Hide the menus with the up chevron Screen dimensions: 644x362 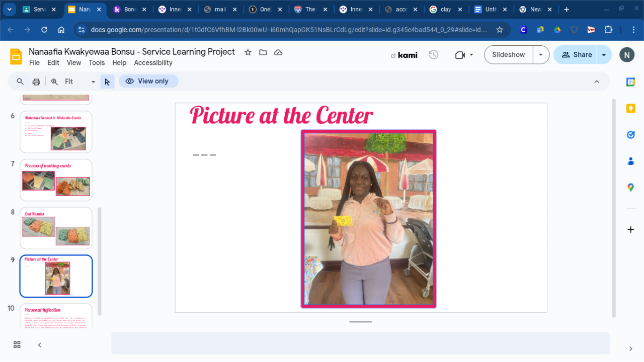[x=597, y=81]
